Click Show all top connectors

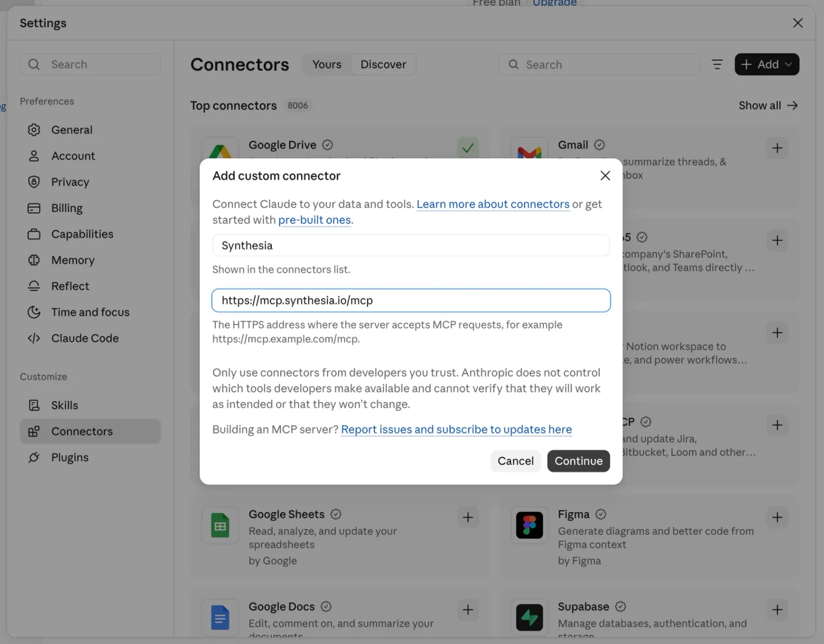[768, 106]
